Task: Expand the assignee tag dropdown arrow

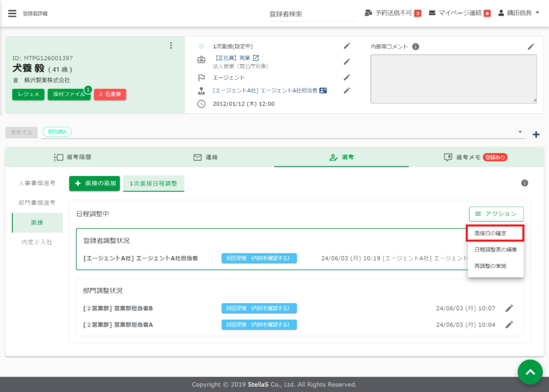Action: coord(520,132)
